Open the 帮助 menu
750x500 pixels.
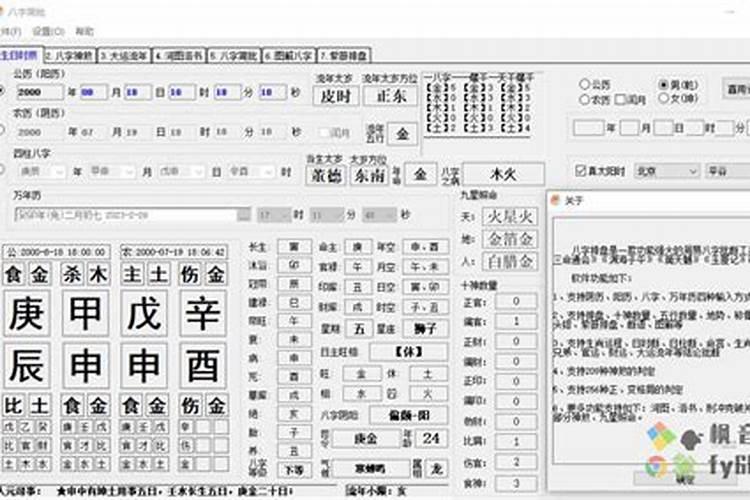click(85, 32)
